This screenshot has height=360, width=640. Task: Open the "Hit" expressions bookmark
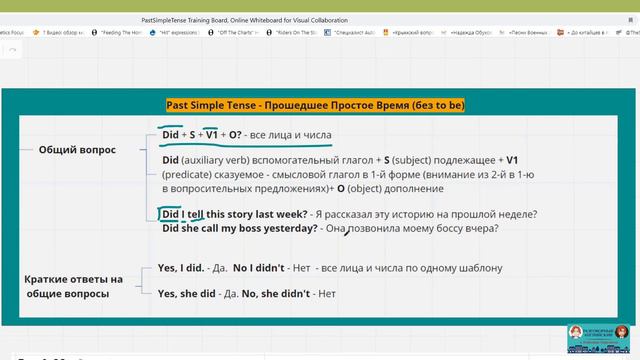[x=174, y=33]
